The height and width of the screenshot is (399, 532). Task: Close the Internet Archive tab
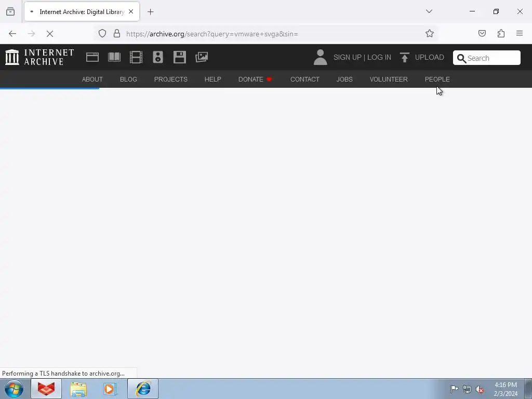point(131,11)
